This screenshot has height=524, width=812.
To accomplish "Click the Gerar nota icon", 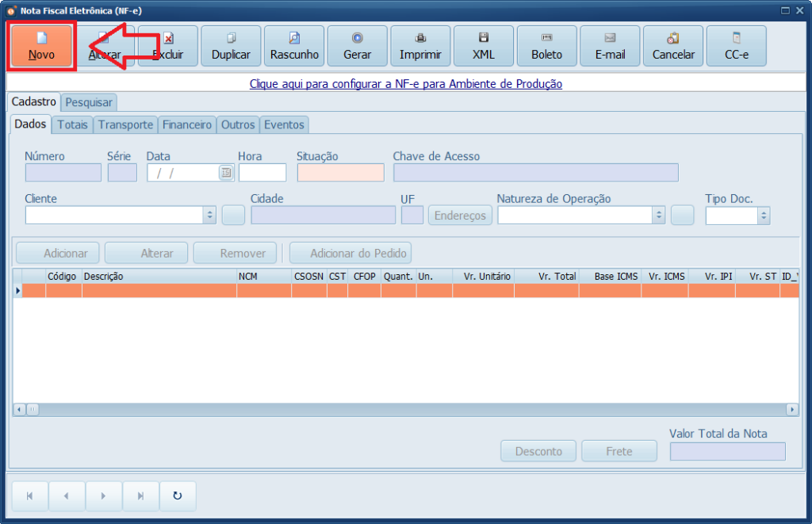I will (x=358, y=37).
